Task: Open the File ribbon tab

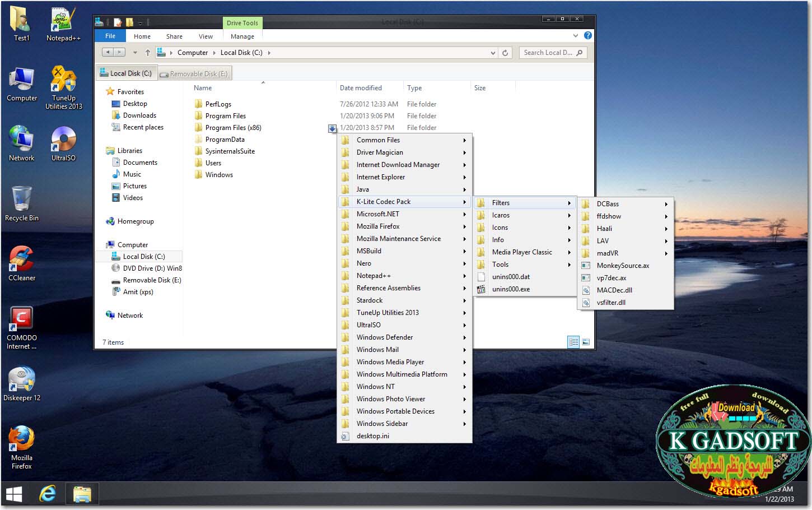Action: [x=110, y=36]
